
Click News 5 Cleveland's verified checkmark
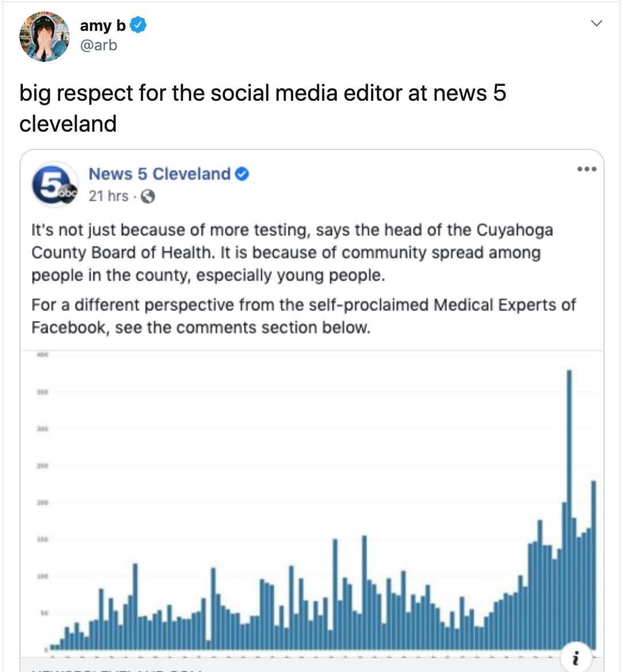(243, 174)
